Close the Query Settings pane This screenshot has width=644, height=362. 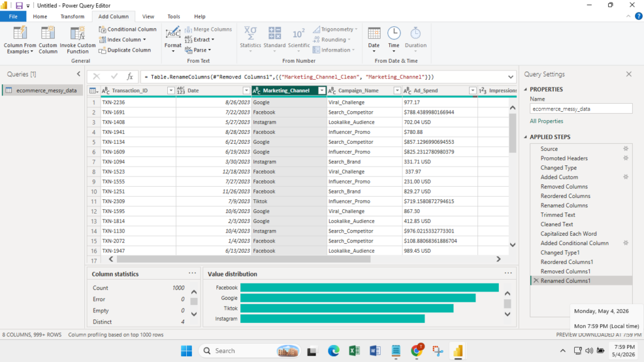pyautogui.click(x=629, y=74)
